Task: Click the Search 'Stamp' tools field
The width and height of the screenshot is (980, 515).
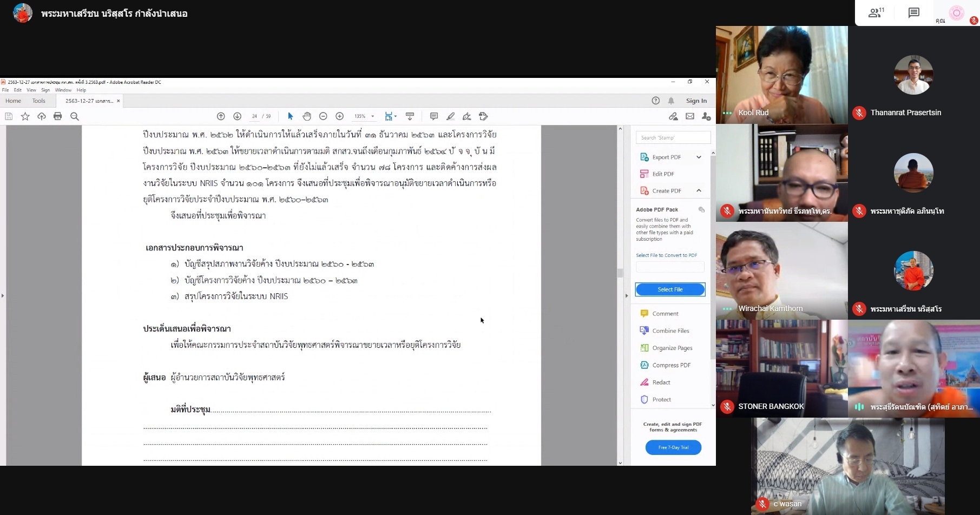Action: 673,138
